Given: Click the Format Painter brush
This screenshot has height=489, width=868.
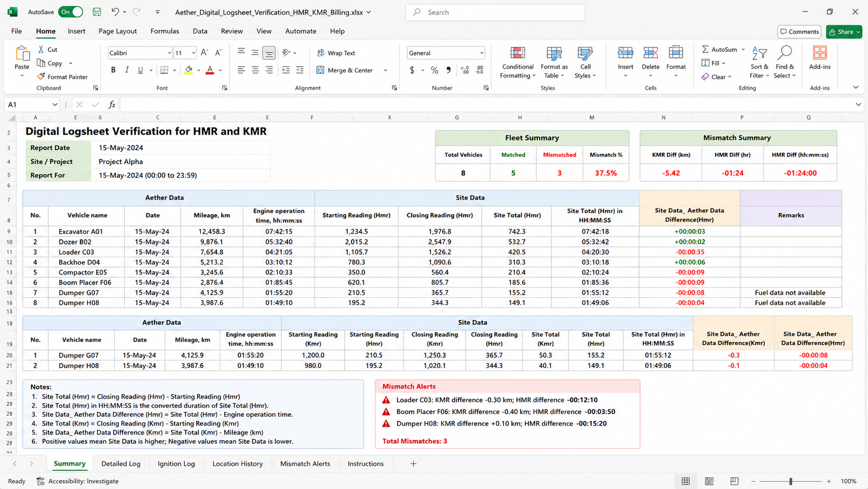Looking at the screenshot, I should (x=41, y=77).
